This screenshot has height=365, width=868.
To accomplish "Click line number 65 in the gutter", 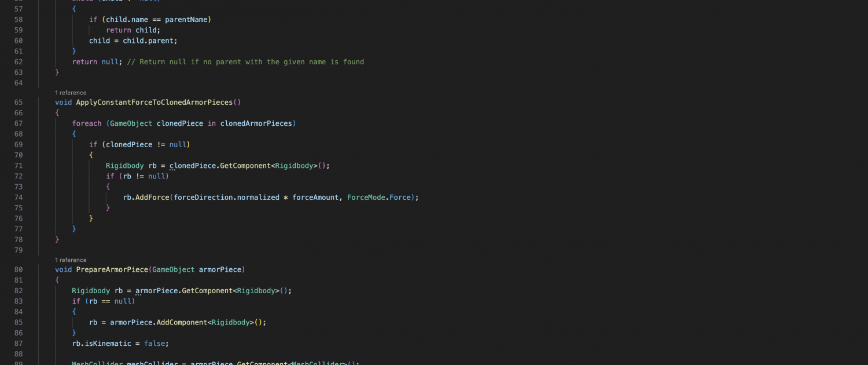I will [x=18, y=103].
